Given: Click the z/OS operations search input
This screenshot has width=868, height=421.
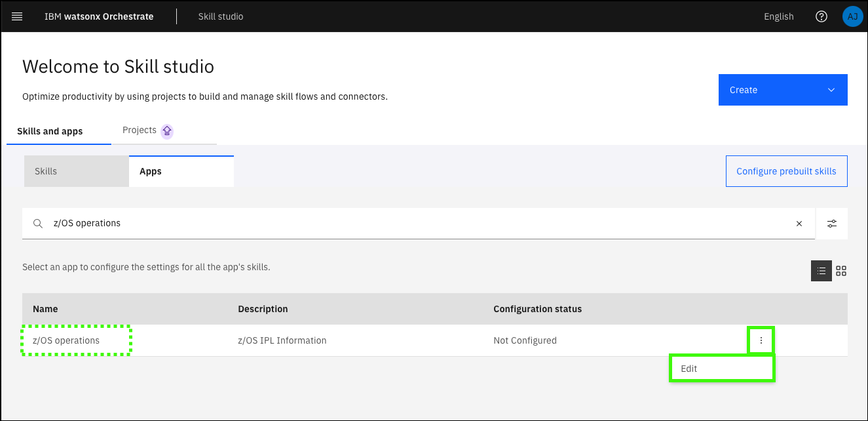Looking at the screenshot, I should coord(419,224).
